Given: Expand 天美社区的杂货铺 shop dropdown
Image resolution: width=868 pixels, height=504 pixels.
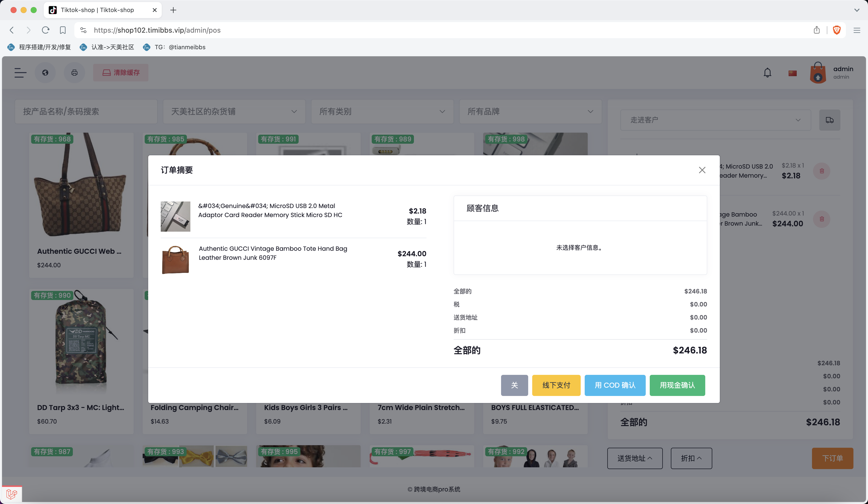Looking at the screenshot, I should [x=234, y=112].
